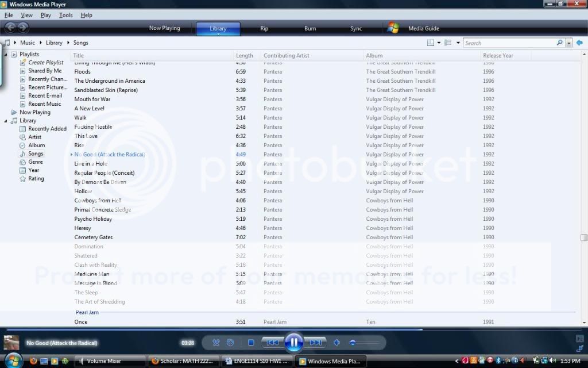This screenshot has width=588, height=368.
Task: Toggle shuffle mode on
Action: click(216, 343)
